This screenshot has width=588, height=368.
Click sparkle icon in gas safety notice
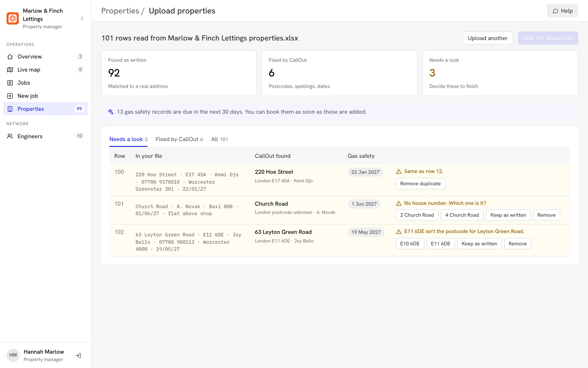click(111, 112)
